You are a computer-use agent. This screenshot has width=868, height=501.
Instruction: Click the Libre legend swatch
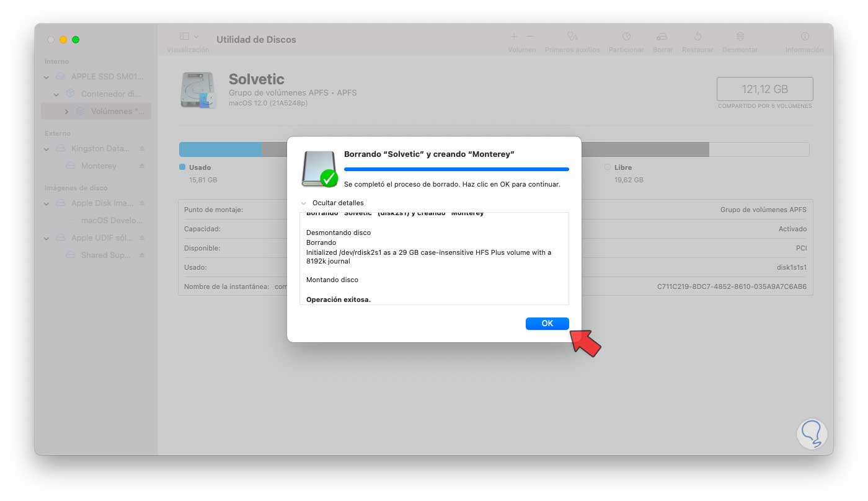pyautogui.click(x=608, y=167)
